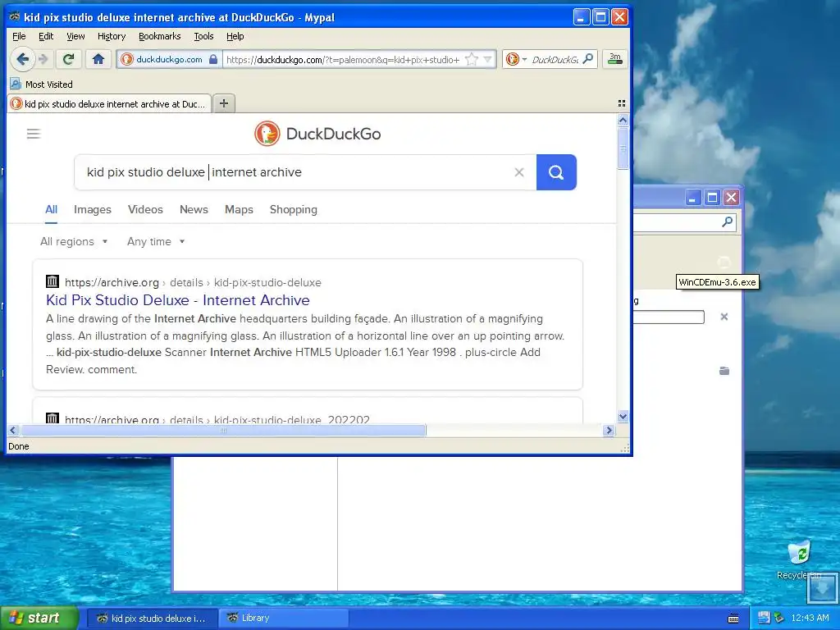
Task: Switch to the Videos results tab
Action: [145, 209]
